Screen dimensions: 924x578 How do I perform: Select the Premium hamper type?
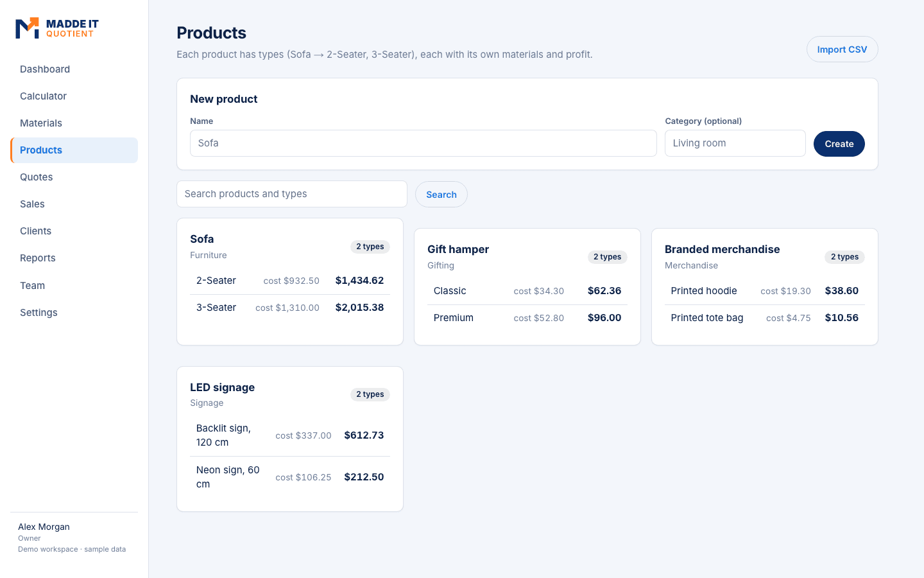pyautogui.click(x=527, y=318)
